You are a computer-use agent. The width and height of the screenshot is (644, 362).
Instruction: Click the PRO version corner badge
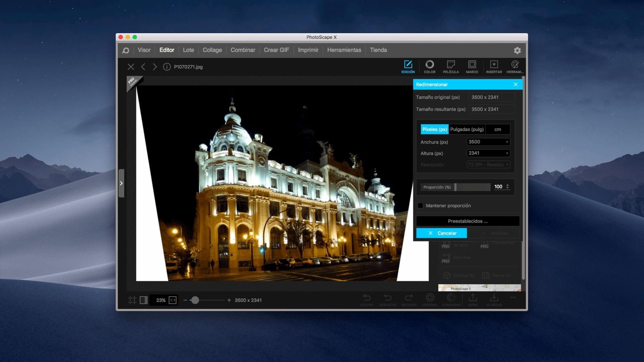(x=133, y=82)
